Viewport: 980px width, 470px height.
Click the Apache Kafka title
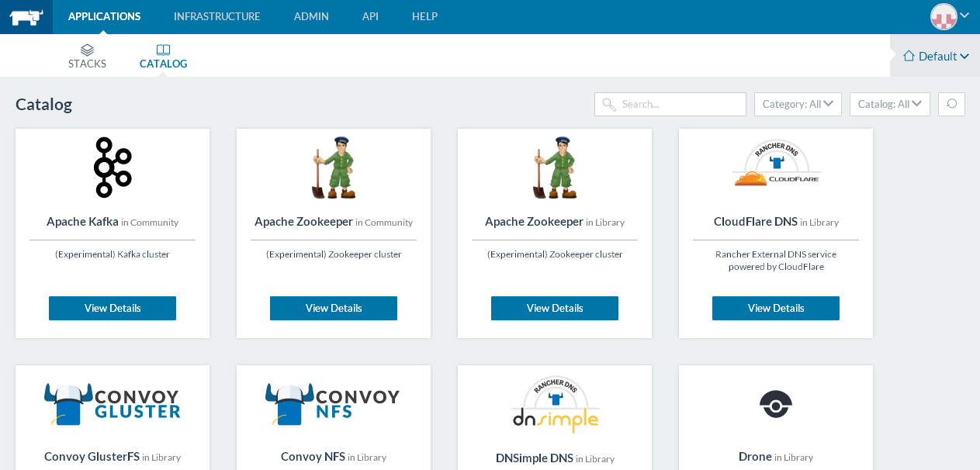(x=82, y=221)
